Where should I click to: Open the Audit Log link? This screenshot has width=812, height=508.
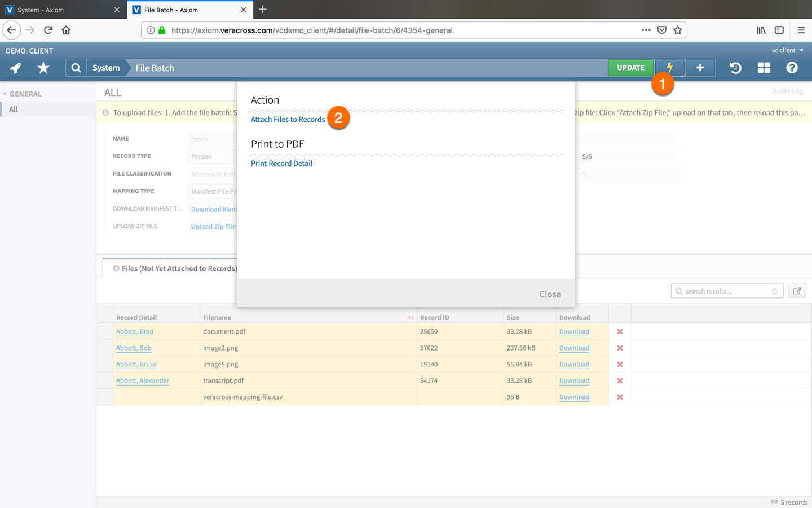coord(788,90)
